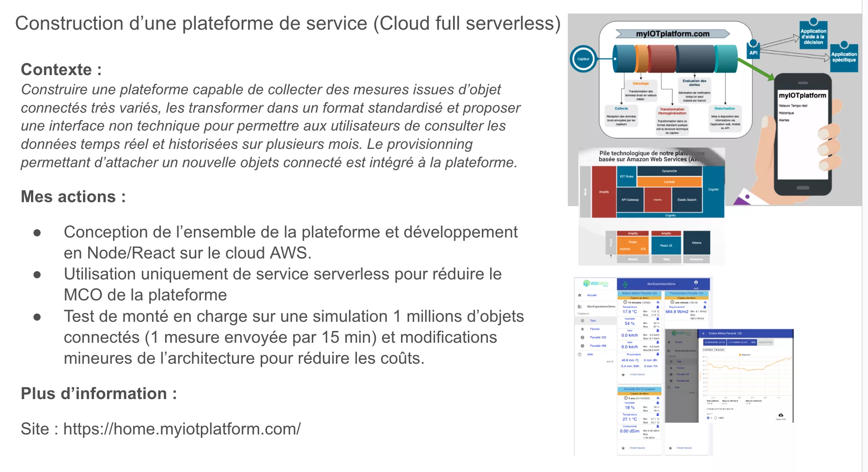Click the star beside FRONT/BACK under Pluviométrie
Image resolution: width=868 pixels, height=472 pixels.
(623, 375)
